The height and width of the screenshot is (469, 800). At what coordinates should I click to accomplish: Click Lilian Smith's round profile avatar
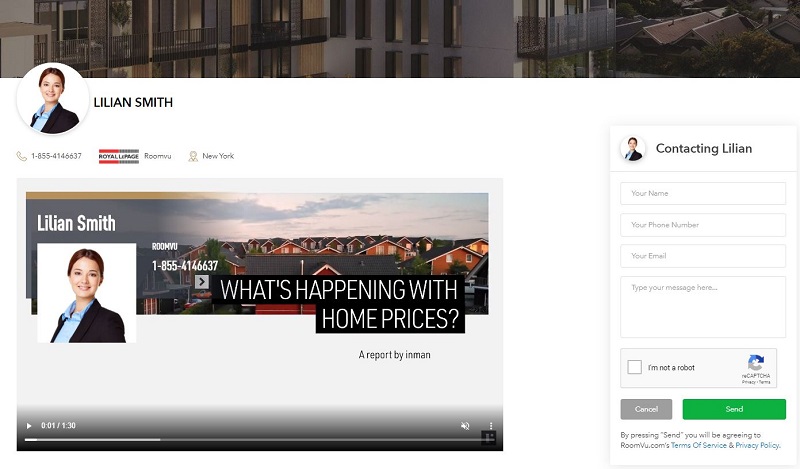click(53, 100)
